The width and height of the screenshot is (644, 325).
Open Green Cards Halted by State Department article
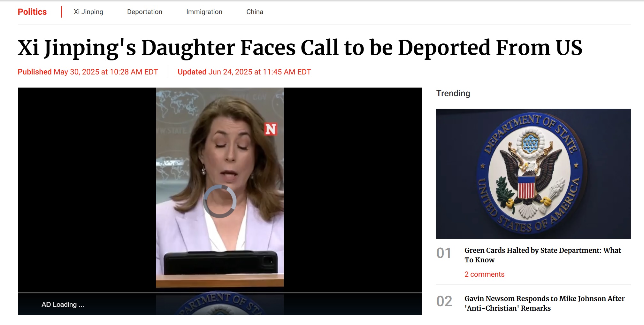(x=543, y=255)
